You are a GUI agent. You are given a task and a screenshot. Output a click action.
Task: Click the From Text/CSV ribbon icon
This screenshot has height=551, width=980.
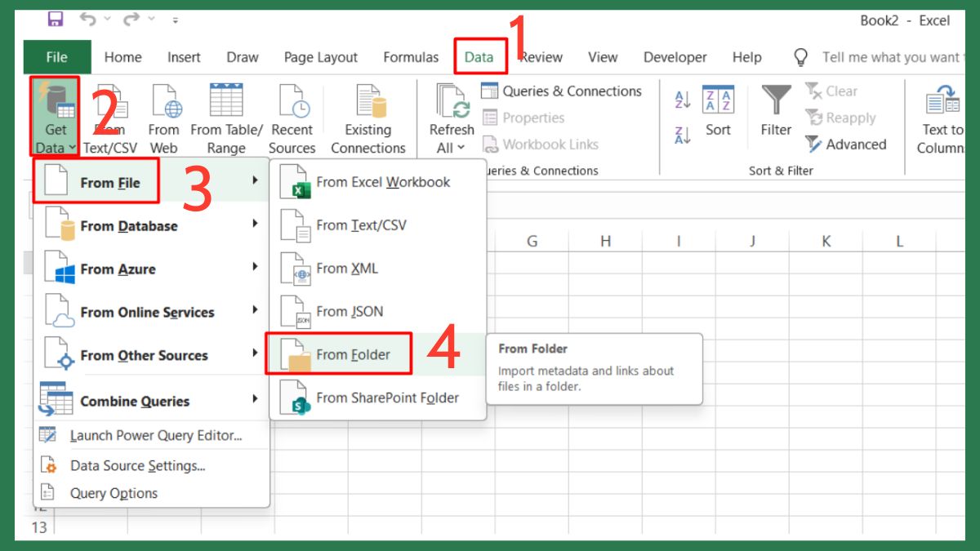click(110, 118)
